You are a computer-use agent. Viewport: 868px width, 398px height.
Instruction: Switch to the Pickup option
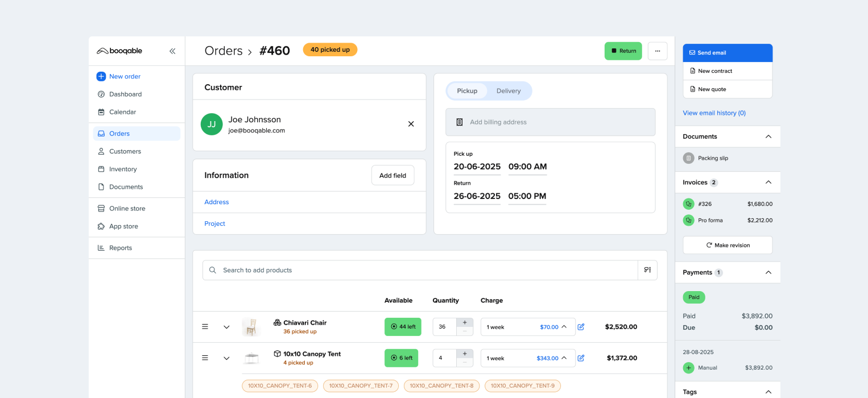point(467,91)
